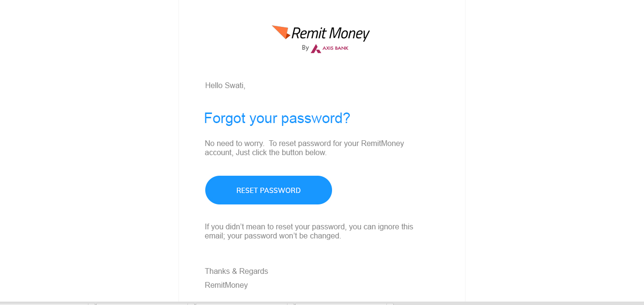Click the RESET PASSWORD button

tap(268, 190)
